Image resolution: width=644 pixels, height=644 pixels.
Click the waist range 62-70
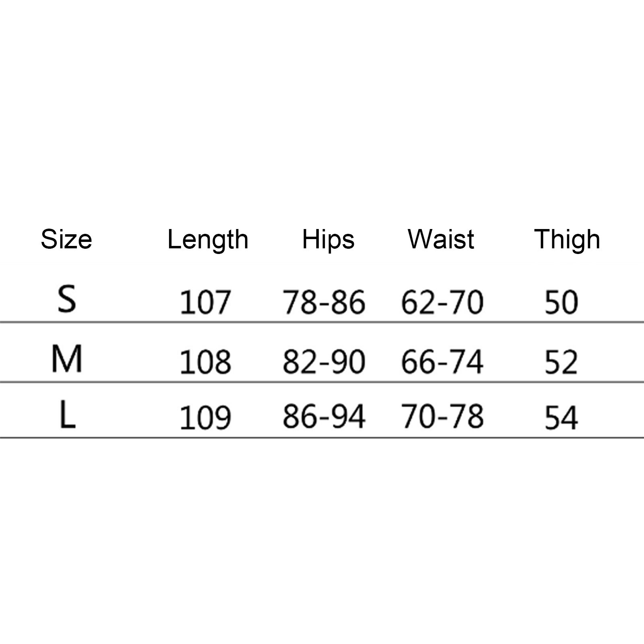[x=442, y=302]
